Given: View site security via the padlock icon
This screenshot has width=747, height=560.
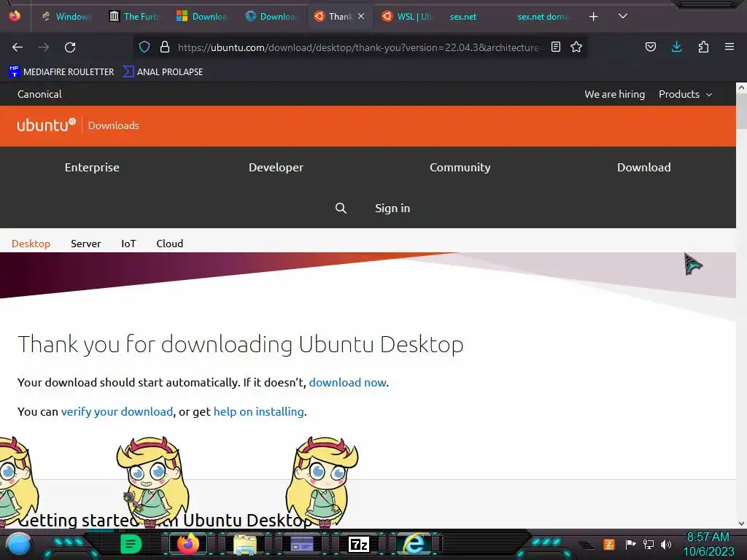Looking at the screenshot, I should 165,47.
